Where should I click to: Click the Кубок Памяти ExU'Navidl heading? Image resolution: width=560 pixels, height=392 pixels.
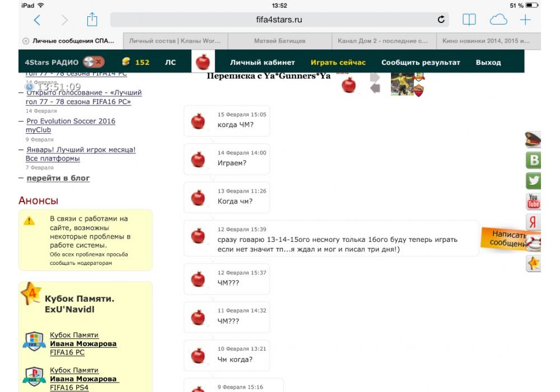(x=80, y=304)
